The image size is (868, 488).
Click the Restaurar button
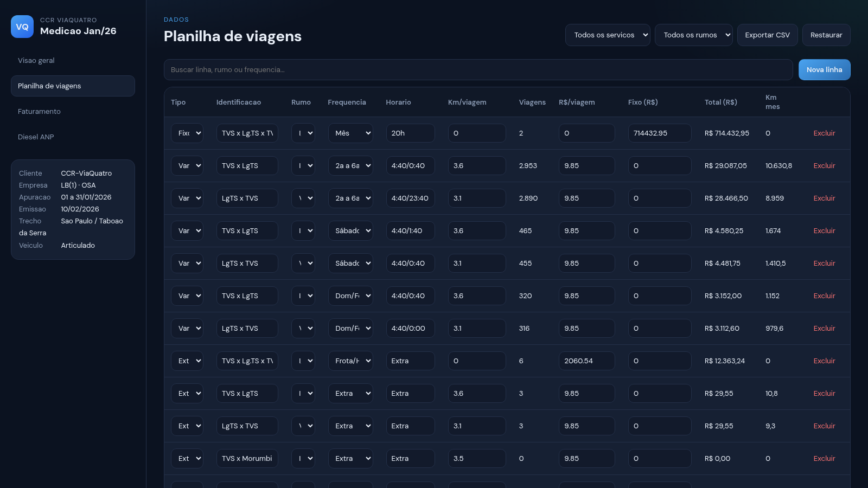[x=826, y=35]
